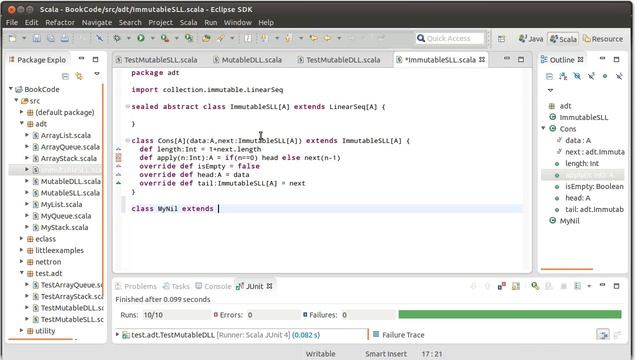The image size is (640, 360).
Task: Expand the nettron package node
Action: tap(22, 261)
